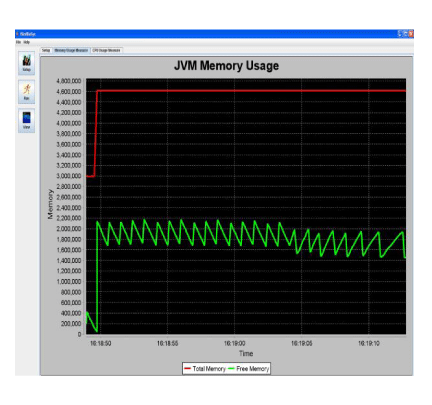The image size is (432, 405).
Task: Click the 16:19:00 time label
Action: click(235, 343)
